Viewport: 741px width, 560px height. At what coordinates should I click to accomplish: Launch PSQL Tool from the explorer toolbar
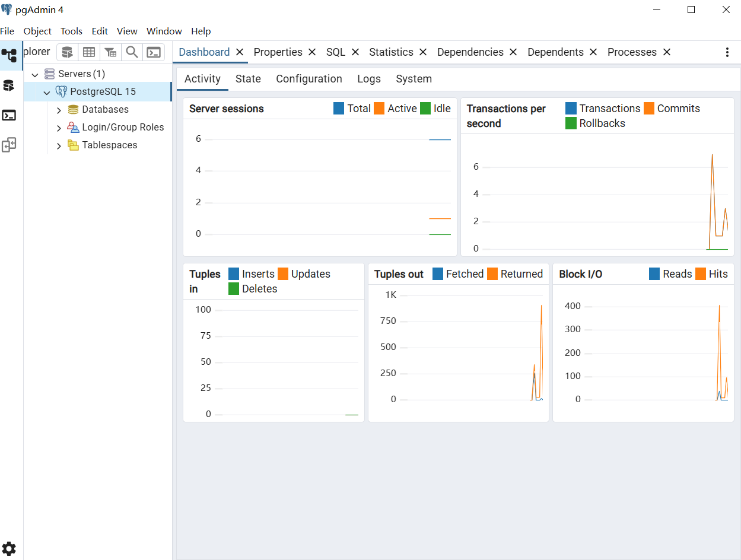point(154,52)
